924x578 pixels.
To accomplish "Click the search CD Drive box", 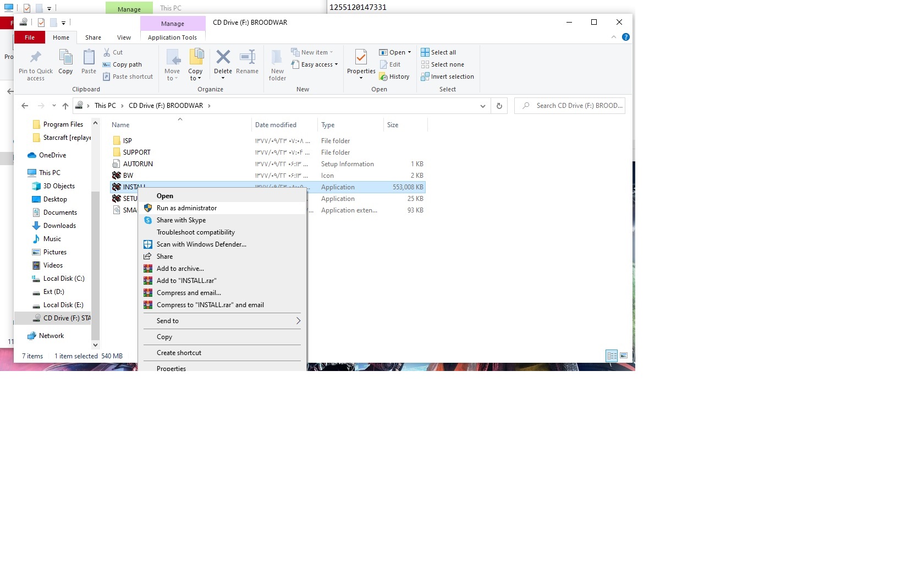I will click(x=572, y=106).
